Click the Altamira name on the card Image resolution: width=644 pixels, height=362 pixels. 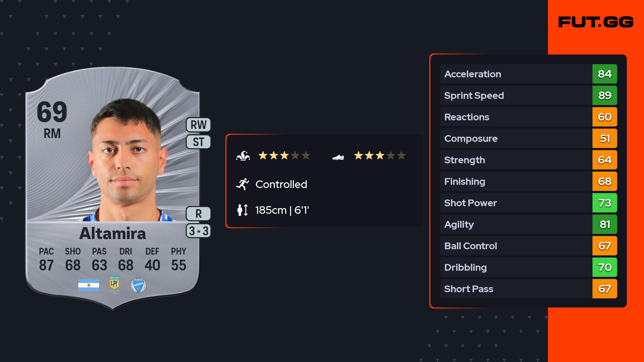pos(113,233)
